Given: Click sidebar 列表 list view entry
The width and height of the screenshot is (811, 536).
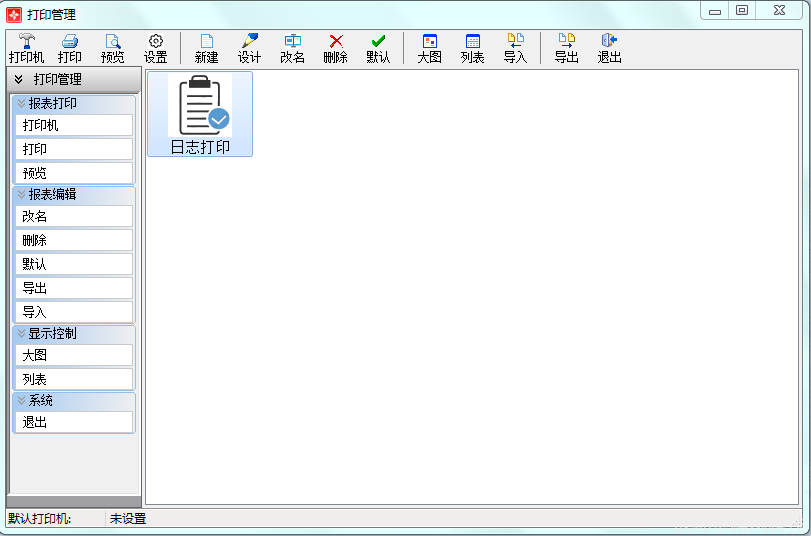Looking at the screenshot, I should coord(74,379).
